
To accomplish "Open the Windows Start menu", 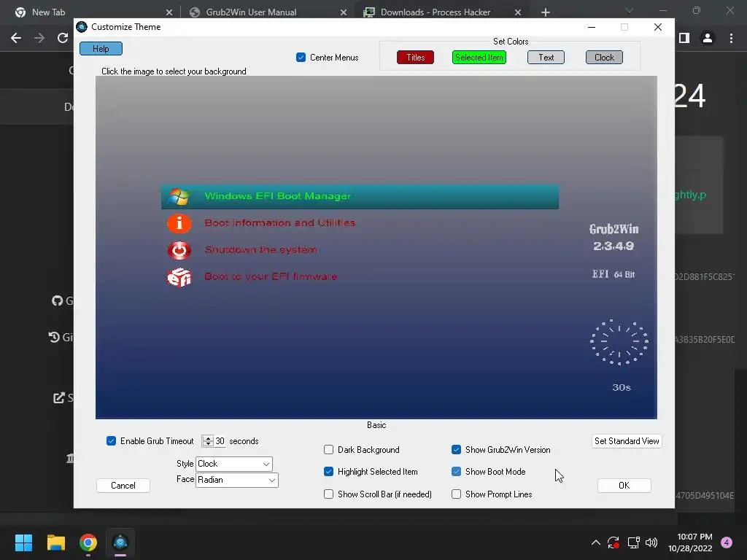I will [x=23, y=542].
